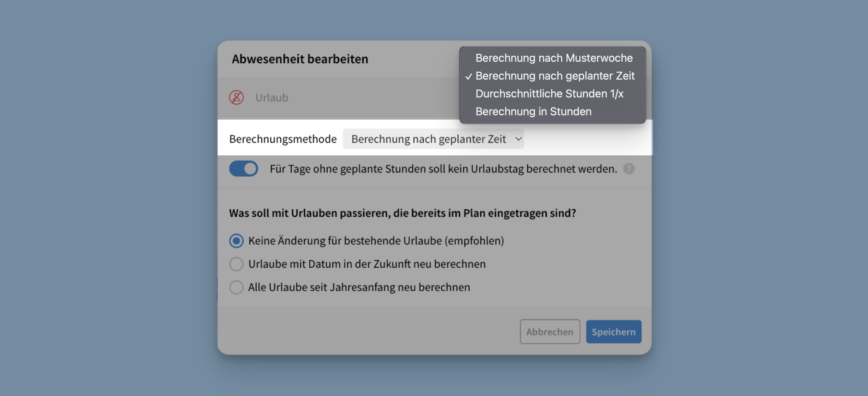Click the checkmark next to geplanter Zeit

coord(468,77)
